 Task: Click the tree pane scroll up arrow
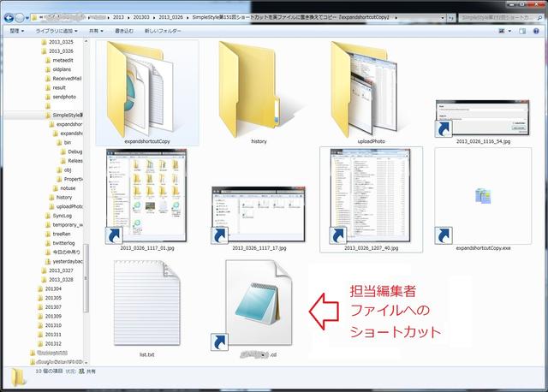[x=86, y=41]
